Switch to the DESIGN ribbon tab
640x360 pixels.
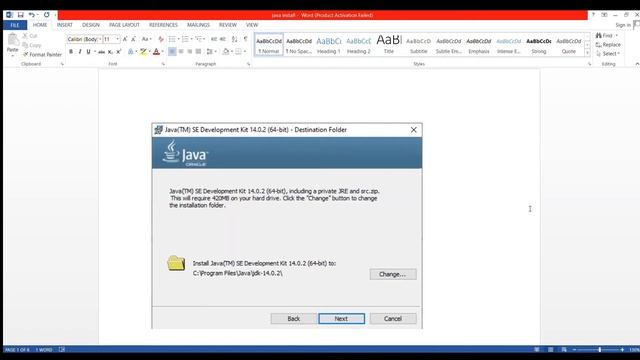click(91, 25)
